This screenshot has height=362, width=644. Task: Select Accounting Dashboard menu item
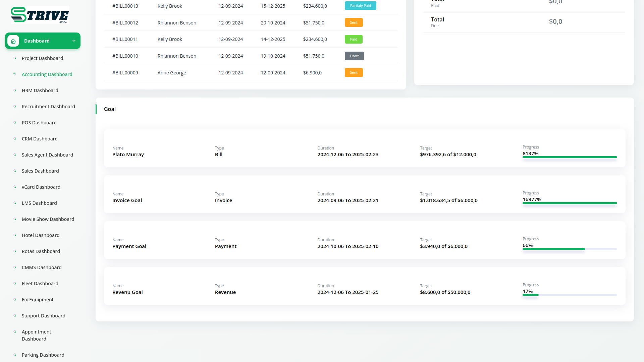[x=47, y=74]
